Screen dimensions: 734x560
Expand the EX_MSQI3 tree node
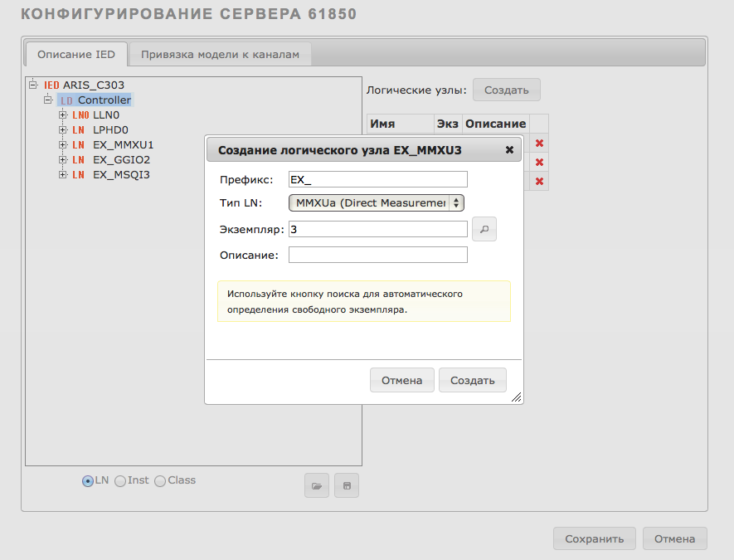tap(63, 175)
